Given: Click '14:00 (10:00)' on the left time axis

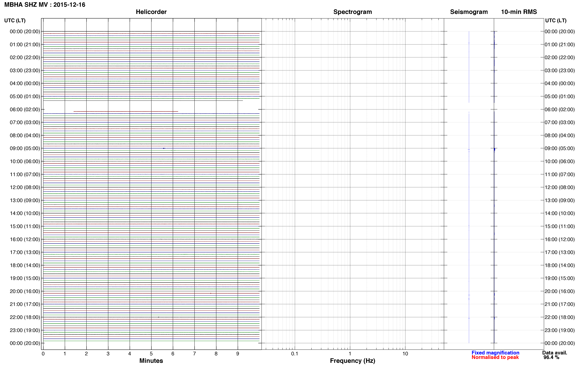Looking at the screenshot, I should (x=25, y=213).
